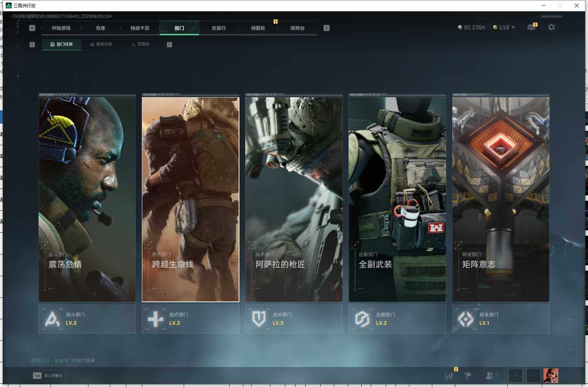Click the 战斗部门 LV.2 level panel
This screenshot has height=387, width=588.
[x=87, y=319]
